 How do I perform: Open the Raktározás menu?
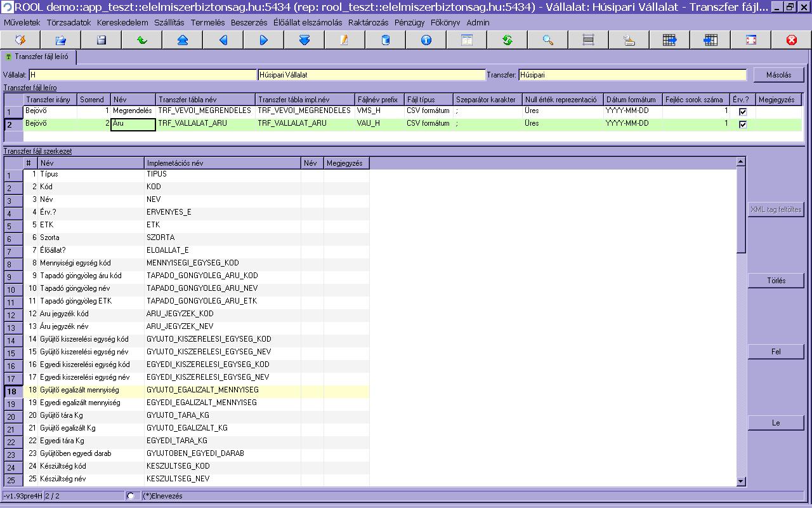coord(368,22)
